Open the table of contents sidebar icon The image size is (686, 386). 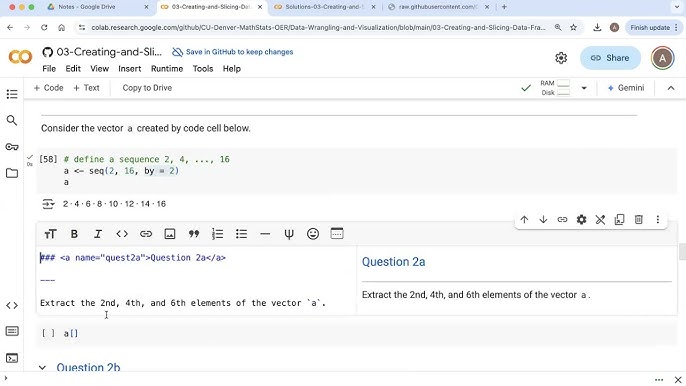click(x=12, y=94)
